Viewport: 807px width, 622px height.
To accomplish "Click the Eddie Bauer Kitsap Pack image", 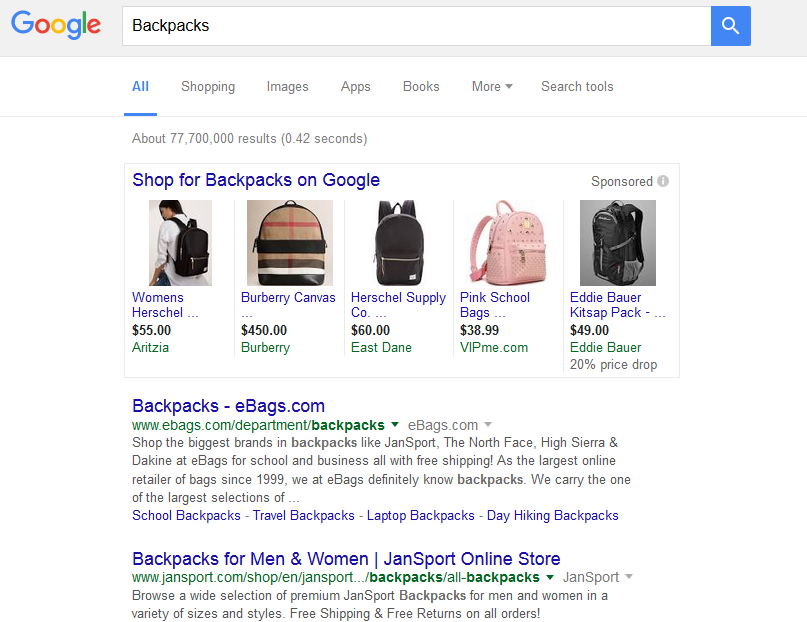I will coord(618,243).
